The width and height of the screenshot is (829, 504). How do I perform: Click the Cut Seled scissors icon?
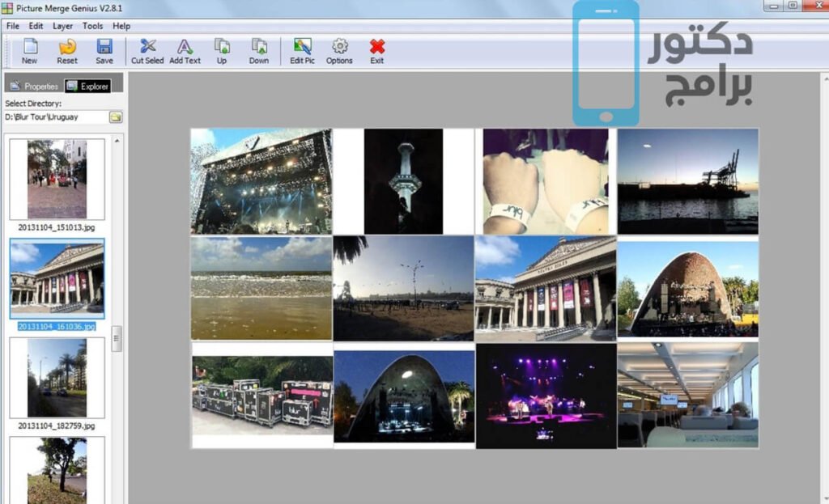[147, 49]
